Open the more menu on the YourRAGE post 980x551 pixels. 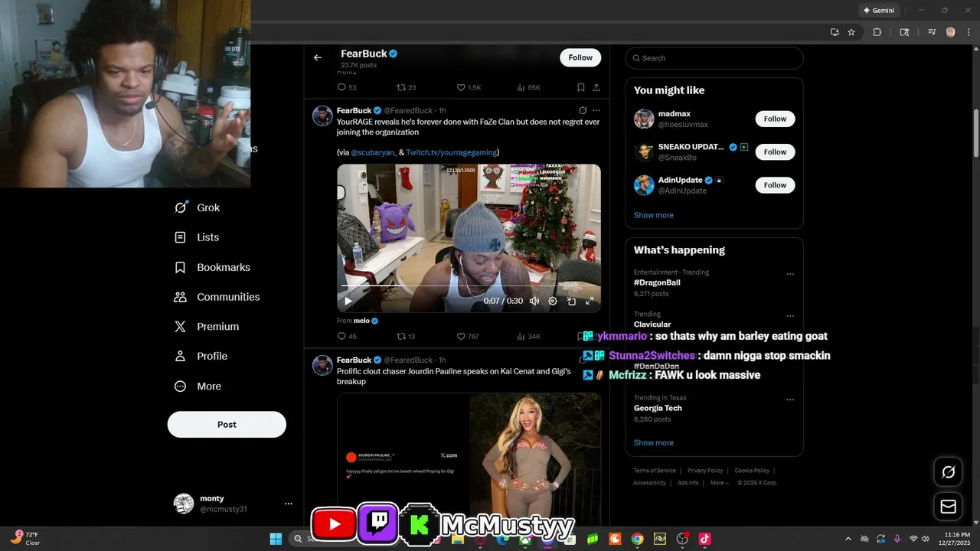(x=596, y=110)
